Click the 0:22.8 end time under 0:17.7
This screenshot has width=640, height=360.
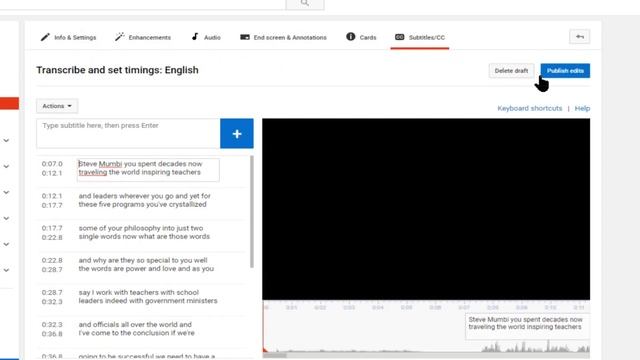pyautogui.click(x=52, y=238)
